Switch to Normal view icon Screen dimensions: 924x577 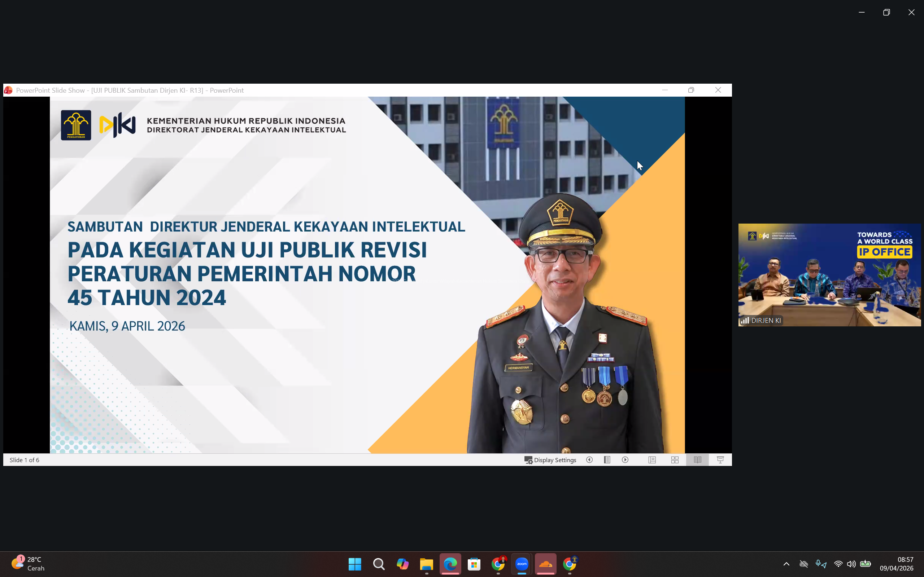pos(652,460)
